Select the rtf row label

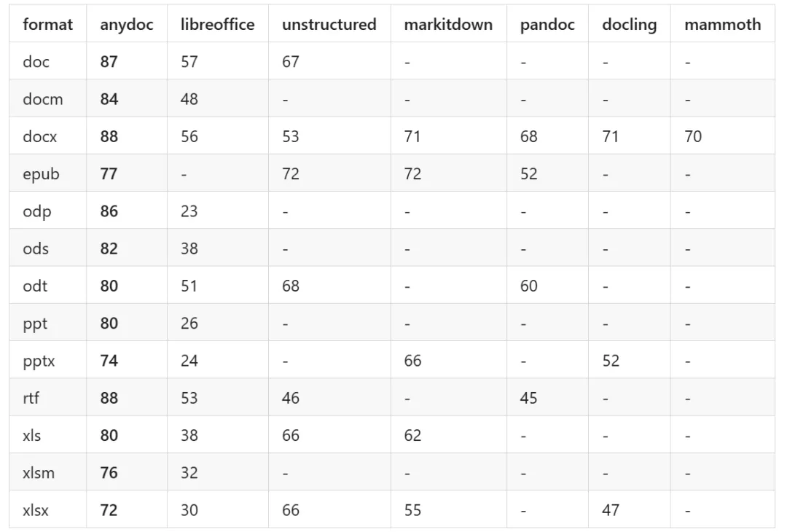pyautogui.click(x=31, y=397)
